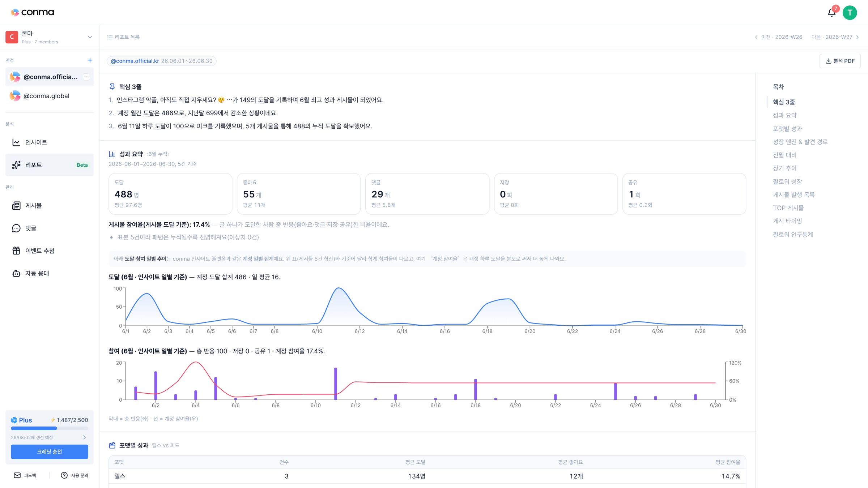Click the 6/11 purple engagement bar

point(336,384)
